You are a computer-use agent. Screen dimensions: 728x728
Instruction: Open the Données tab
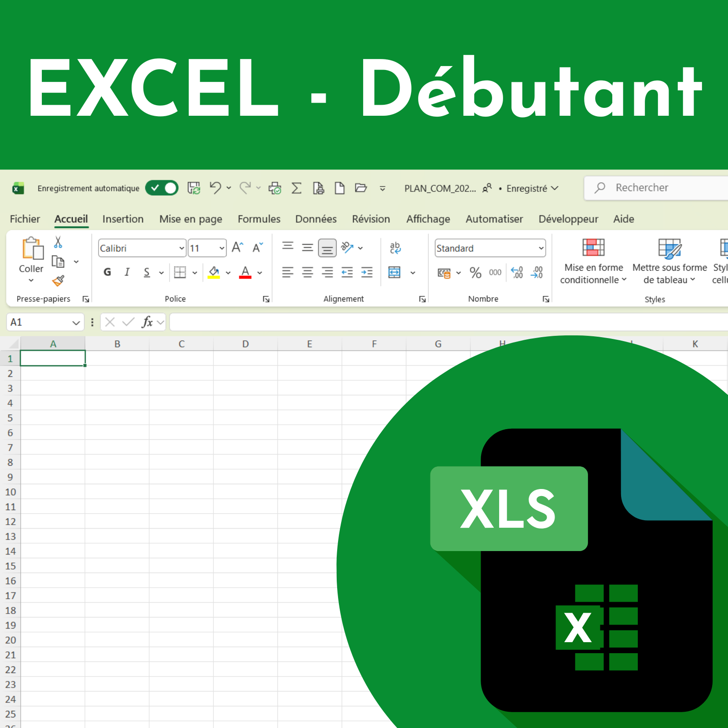coord(316,219)
